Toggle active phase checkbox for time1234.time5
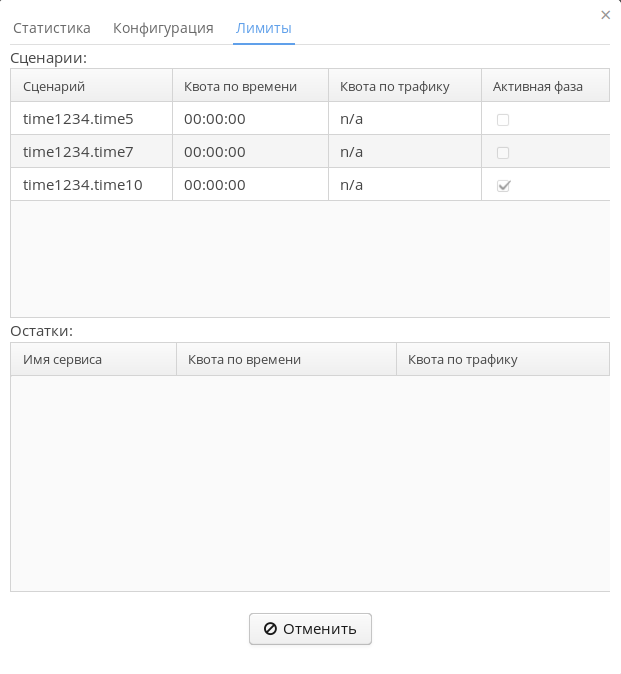Screen dimensions: 621x674 coord(503,119)
